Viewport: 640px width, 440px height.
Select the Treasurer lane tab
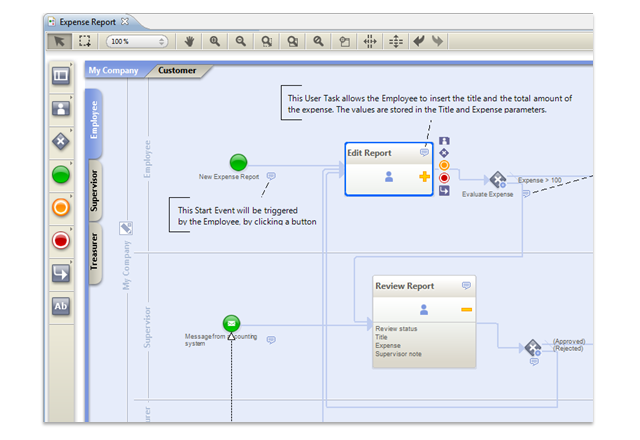[x=94, y=252]
